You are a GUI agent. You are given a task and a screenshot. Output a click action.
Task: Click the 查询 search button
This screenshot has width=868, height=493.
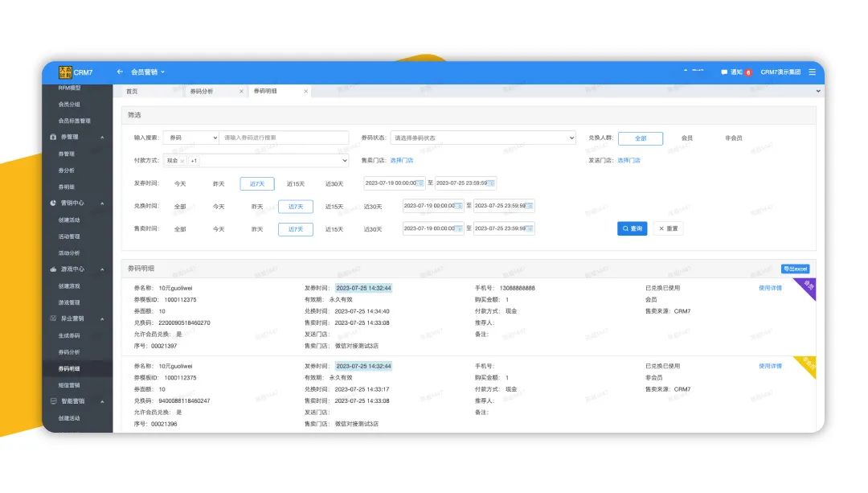tap(633, 228)
